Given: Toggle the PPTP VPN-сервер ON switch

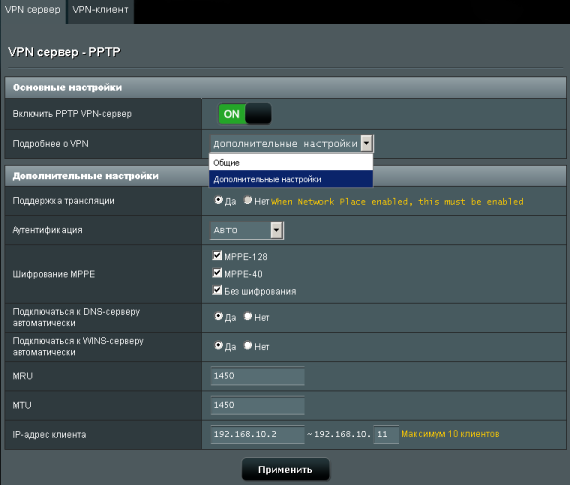Looking at the screenshot, I should (245, 114).
